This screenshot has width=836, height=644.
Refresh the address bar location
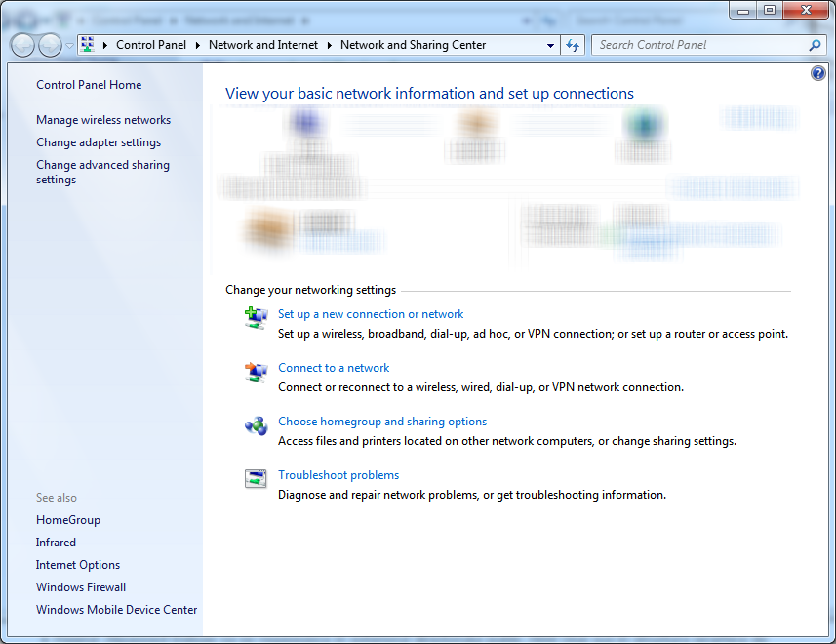[x=573, y=45]
